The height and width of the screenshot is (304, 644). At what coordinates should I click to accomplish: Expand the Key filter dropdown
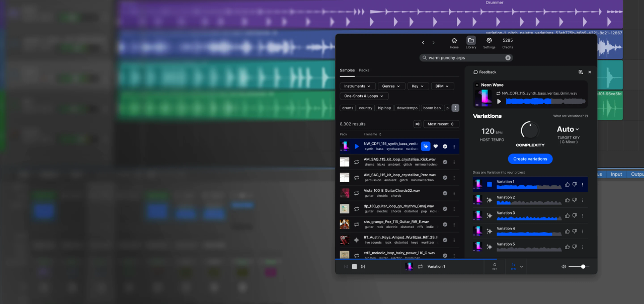click(418, 86)
